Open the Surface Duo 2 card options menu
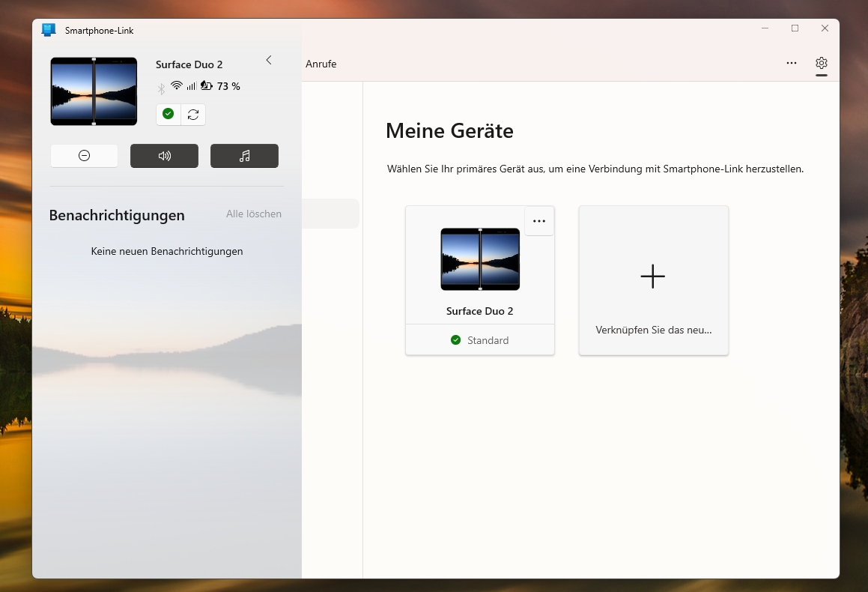 click(539, 221)
